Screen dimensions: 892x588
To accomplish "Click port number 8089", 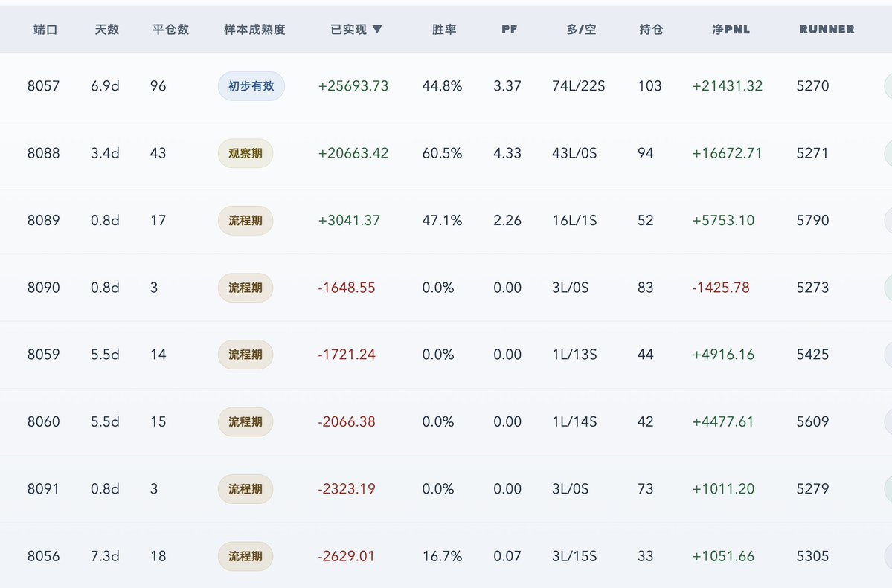I will coord(43,220).
